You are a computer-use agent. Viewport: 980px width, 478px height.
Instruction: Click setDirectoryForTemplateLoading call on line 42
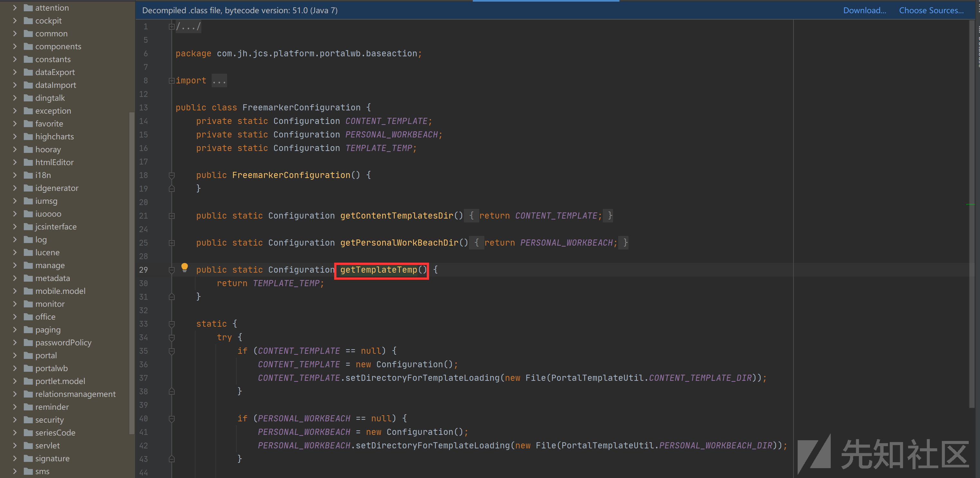pyautogui.click(x=433, y=445)
